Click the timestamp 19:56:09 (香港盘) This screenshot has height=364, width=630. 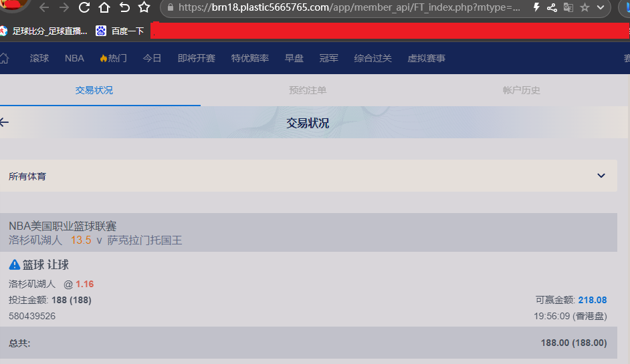(570, 316)
